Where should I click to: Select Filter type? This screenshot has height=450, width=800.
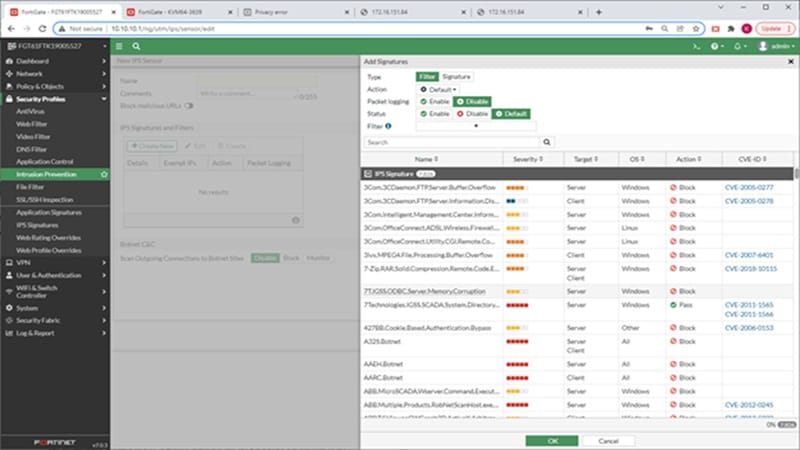point(427,77)
